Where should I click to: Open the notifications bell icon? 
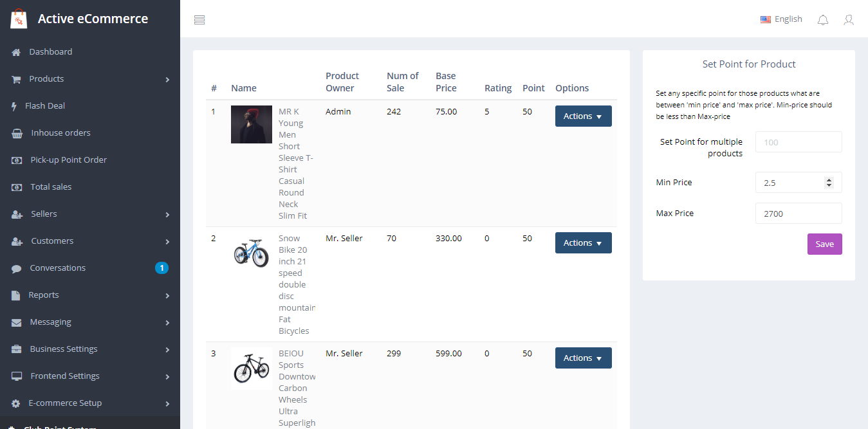pos(822,20)
